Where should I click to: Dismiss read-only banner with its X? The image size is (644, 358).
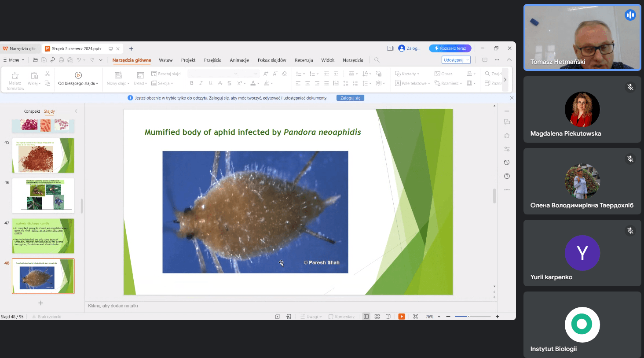[x=512, y=98]
